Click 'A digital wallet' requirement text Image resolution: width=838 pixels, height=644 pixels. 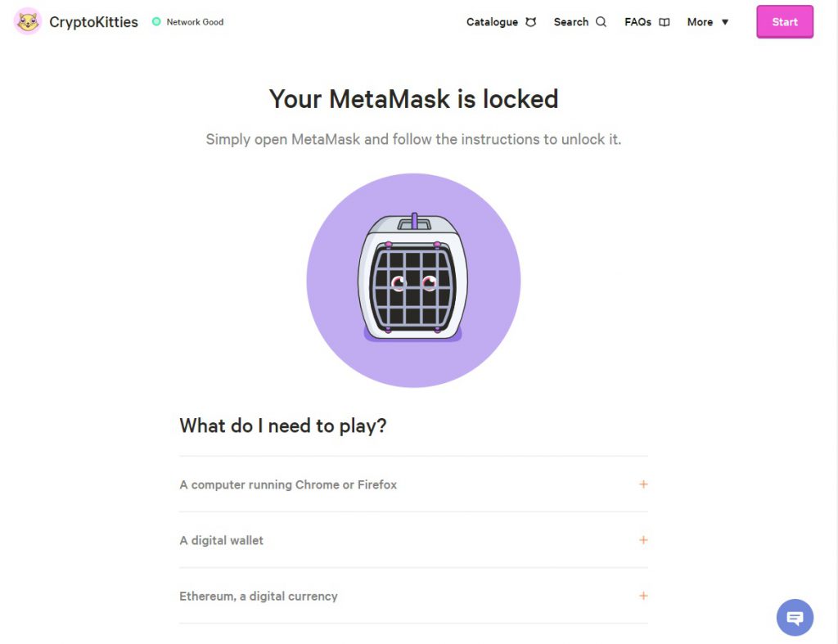click(221, 540)
